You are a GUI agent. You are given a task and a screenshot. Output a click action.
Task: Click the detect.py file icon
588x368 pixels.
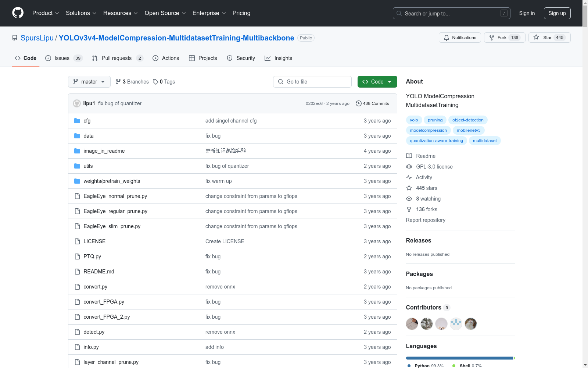pyautogui.click(x=77, y=332)
